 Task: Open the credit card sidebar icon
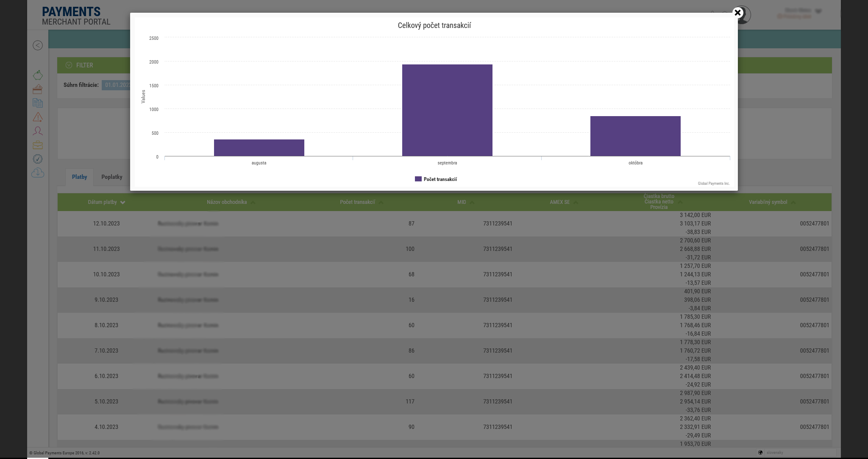(x=38, y=89)
